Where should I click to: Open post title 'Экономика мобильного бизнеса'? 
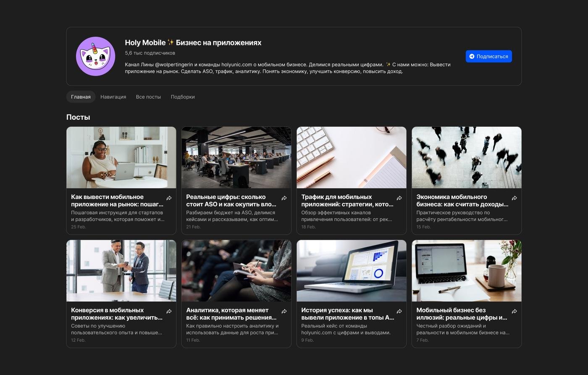462,200
